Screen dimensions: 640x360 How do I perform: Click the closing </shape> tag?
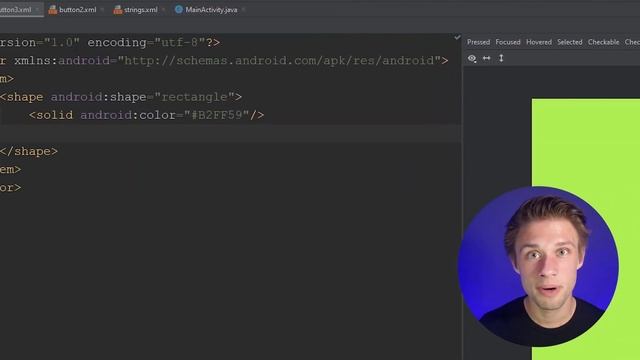point(29,151)
